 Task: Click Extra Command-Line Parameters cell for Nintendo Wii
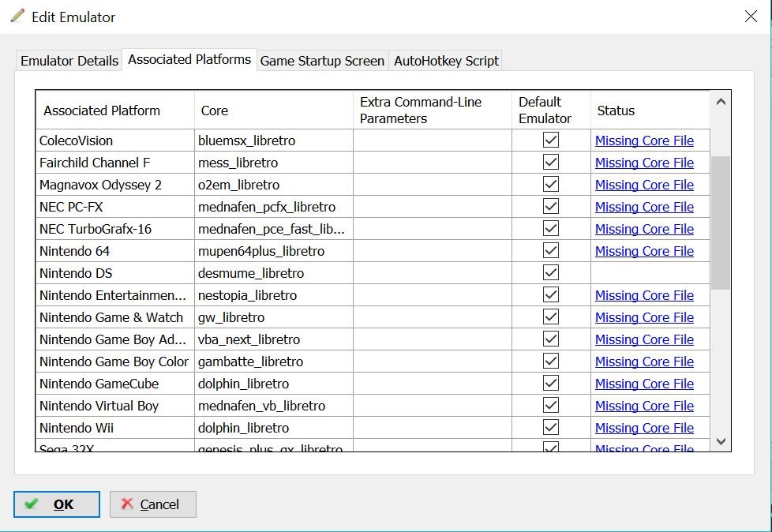(x=433, y=428)
